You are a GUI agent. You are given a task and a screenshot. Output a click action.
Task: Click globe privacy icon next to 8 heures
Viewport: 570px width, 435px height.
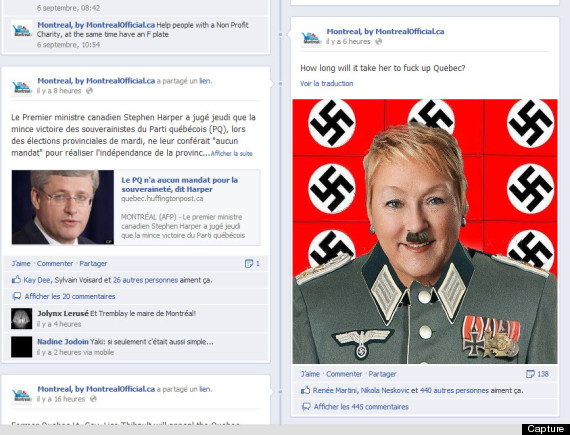pyautogui.click(x=89, y=91)
